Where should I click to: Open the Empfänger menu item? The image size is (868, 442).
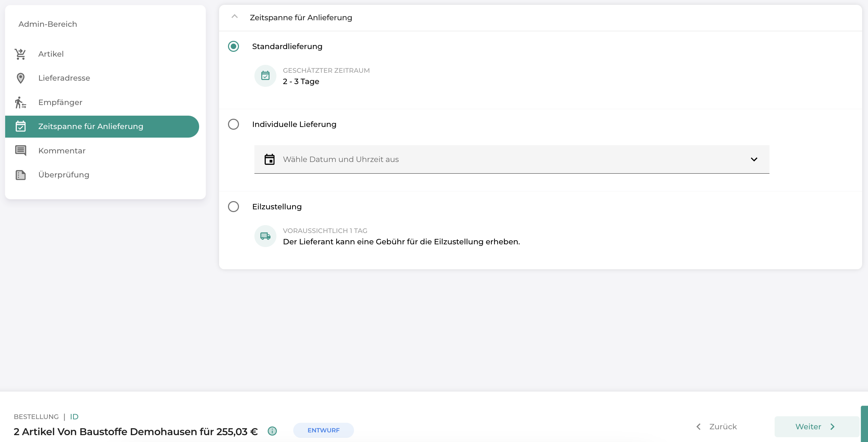pyautogui.click(x=102, y=102)
